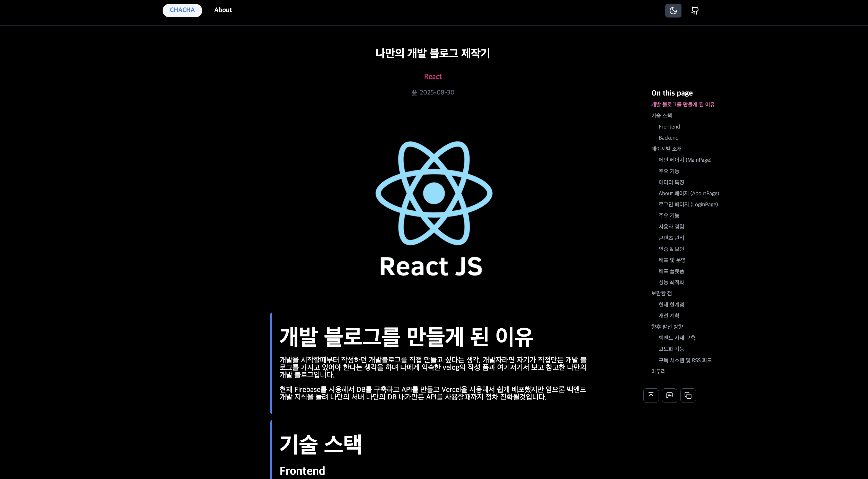The height and width of the screenshot is (479, 868).
Task: Jump to '성능 최적화' in table of contents
Action: click(x=671, y=282)
